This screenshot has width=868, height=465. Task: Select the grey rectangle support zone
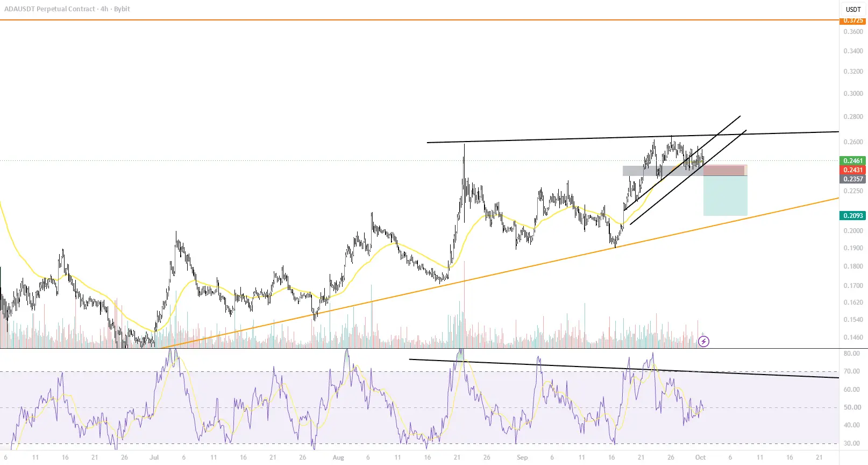(x=663, y=171)
